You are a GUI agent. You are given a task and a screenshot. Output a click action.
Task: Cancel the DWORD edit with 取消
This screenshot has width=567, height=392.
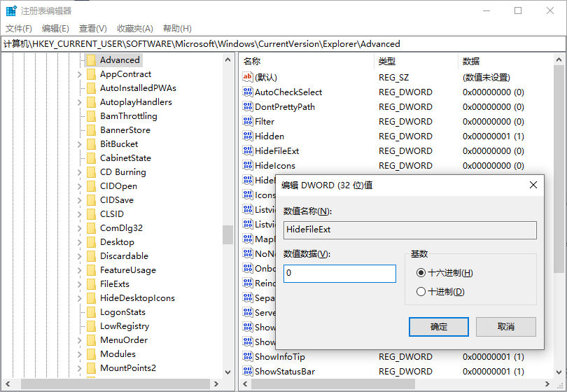[x=506, y=327]
